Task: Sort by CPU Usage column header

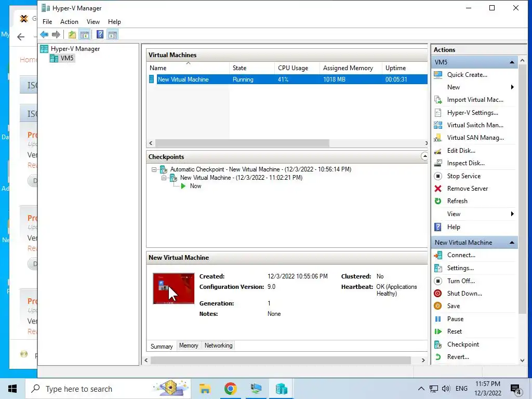Action: (x=297, y=68)
